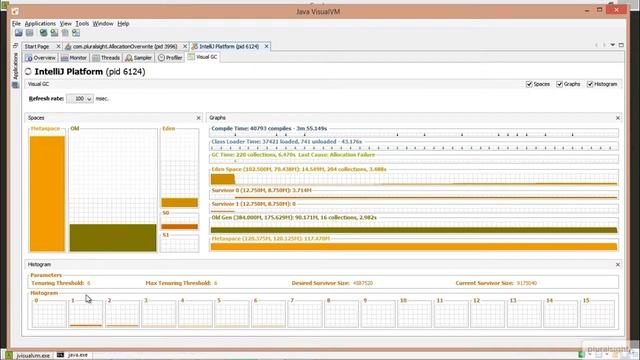Toggle the Spaces checkbox
This screenshot has height=360, width=640.
pyautogui.click(x=529, y=84)
